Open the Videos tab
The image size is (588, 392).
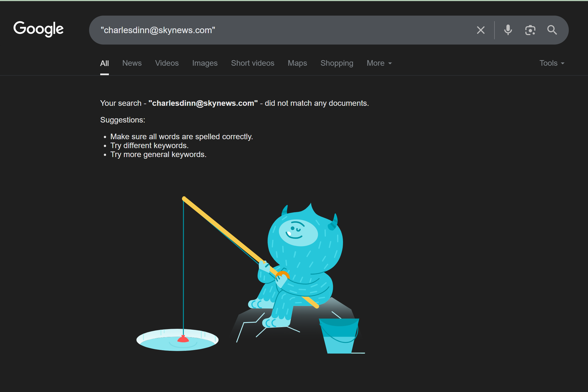coord(167,63)
